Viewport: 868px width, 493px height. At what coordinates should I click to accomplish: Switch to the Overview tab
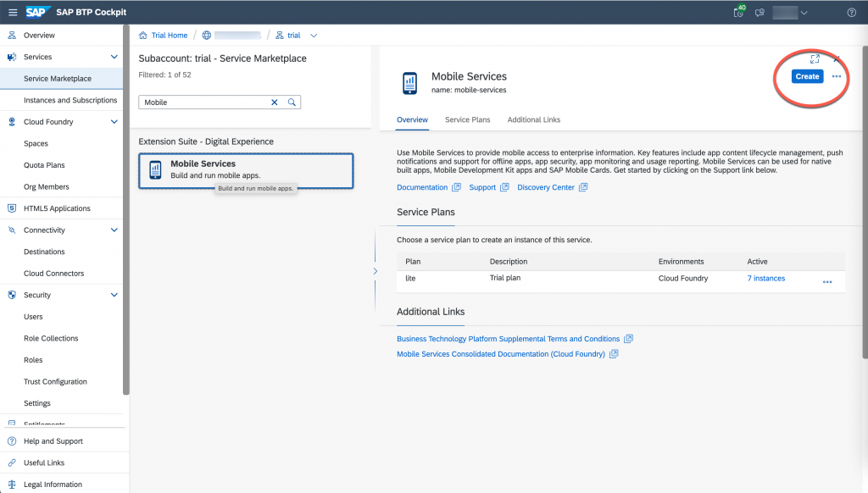413,119
